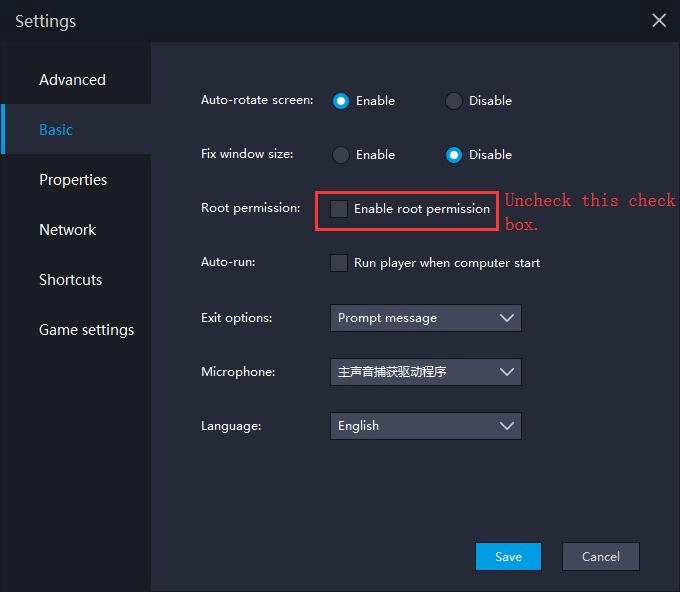Click the Language dropdown arrow icon
The height and width of the screenshot is (592, 680).
tap(507, 426)
